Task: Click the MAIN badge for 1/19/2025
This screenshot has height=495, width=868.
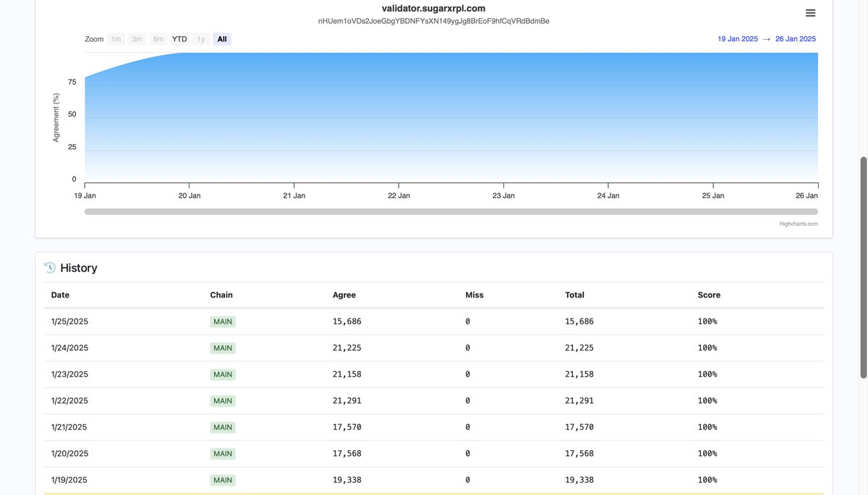Action: click(222, 479)
